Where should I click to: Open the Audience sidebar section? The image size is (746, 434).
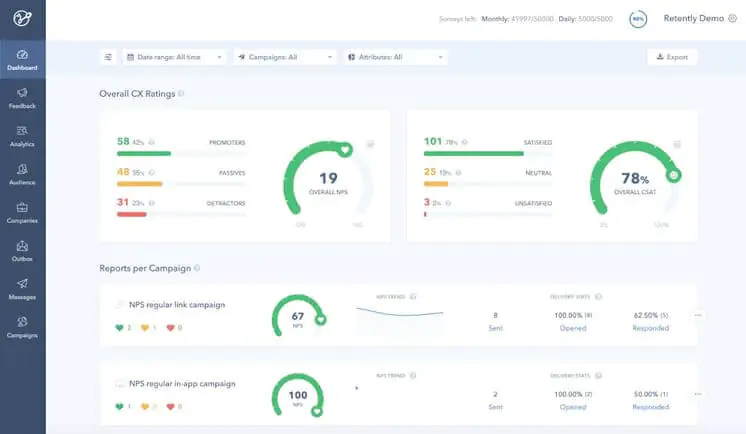pyautogui.click(x=22, y=175)
